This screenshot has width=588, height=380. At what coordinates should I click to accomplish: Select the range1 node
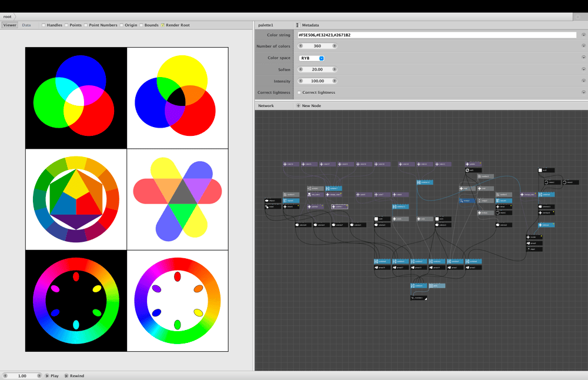click(x=485, y=201)
